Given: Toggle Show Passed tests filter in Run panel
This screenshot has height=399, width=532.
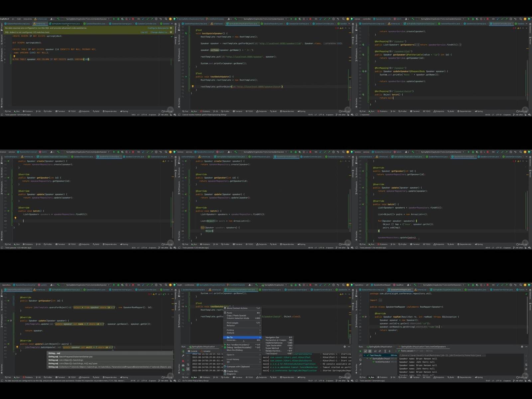Looking at the screenshot, I should click(365, 351).
